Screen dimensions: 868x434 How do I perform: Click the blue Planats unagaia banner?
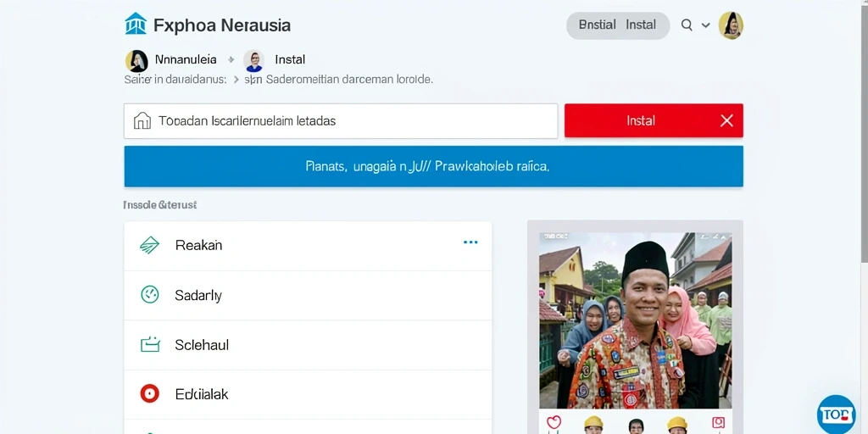click(433, 166)
